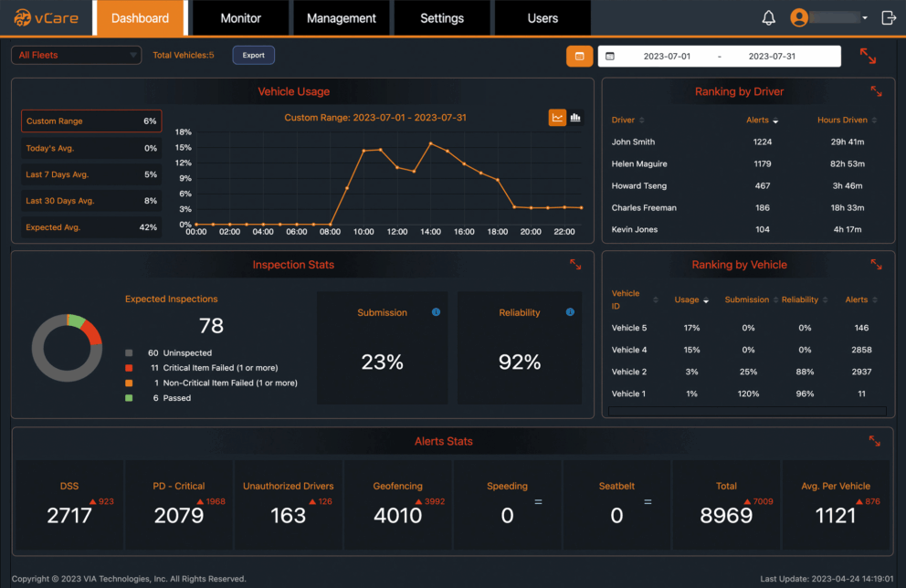Sort the Alerts column in Ranking by Driver
906x588 pixels.
point(764,120)
